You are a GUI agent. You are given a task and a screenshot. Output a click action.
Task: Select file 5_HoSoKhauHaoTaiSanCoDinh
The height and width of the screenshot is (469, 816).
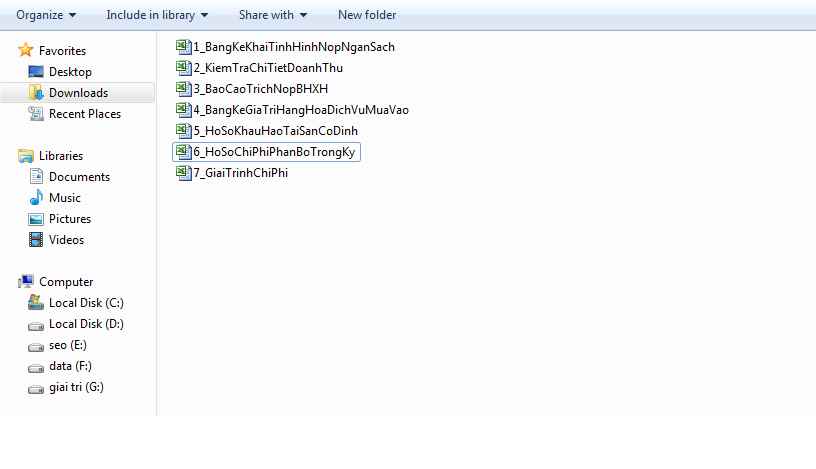(x=275, y=130)
